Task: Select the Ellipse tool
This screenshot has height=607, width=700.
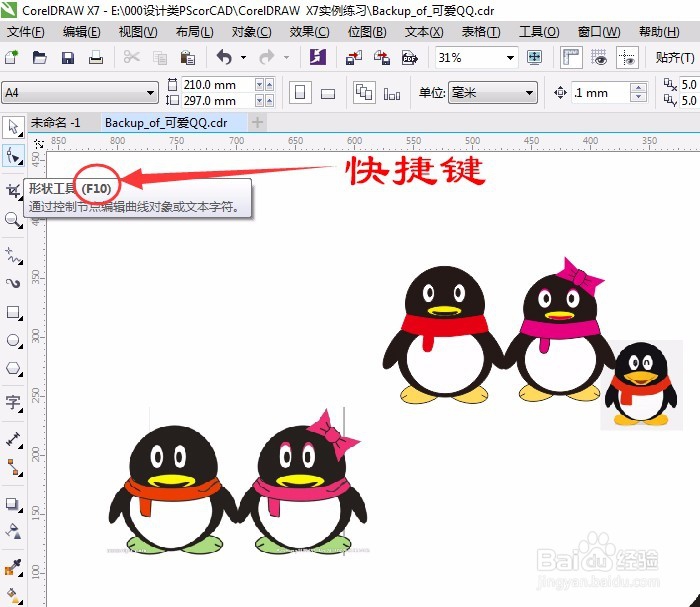Action: tap(13, 341)
